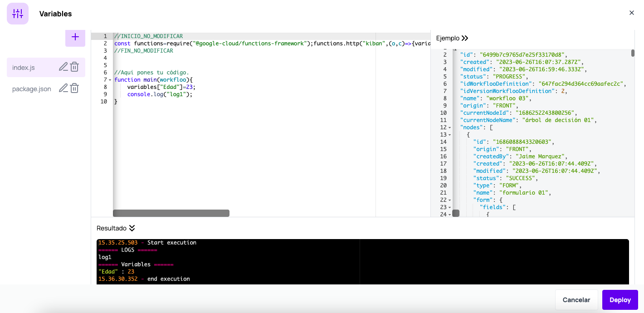This screenshot has height=313, width=644.
Task: Click the Variables sliders icon
Action: pos(18,14)
